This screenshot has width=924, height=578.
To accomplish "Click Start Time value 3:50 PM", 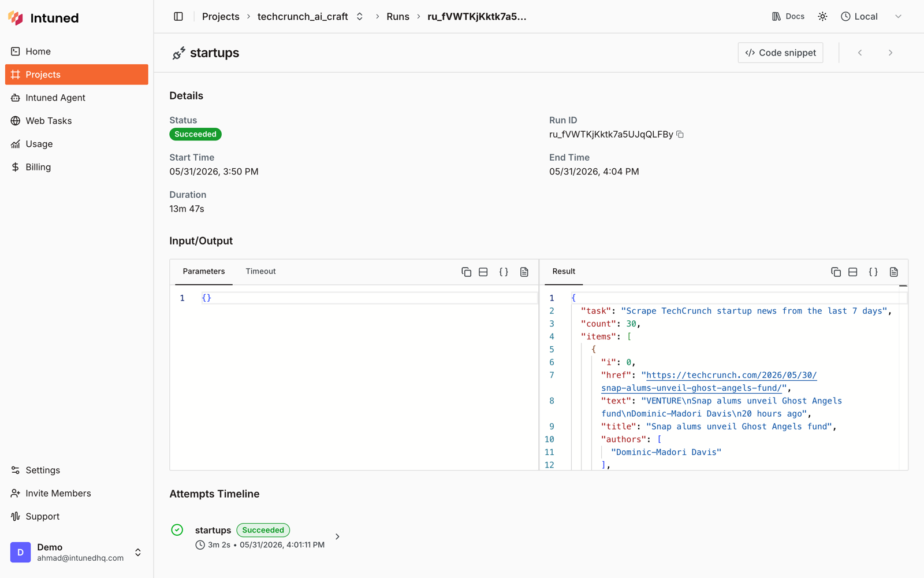I will click(x=214, y=172).
